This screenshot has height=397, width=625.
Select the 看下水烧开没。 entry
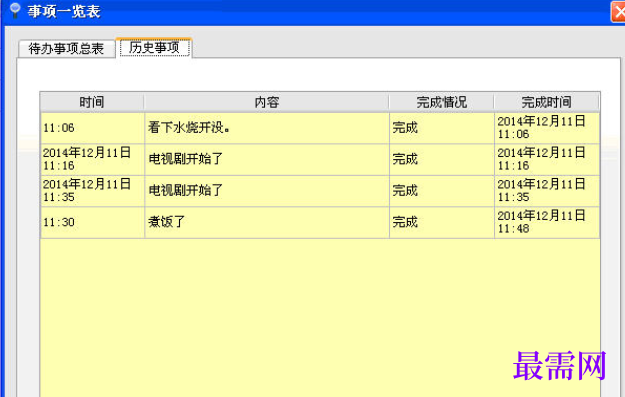point(267,128)
